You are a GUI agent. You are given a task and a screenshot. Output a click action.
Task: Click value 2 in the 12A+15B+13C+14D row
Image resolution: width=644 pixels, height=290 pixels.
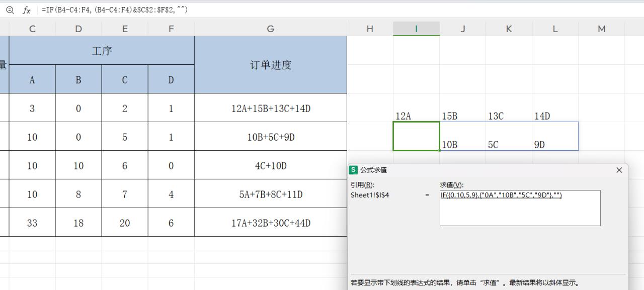[x=125, y=108]
